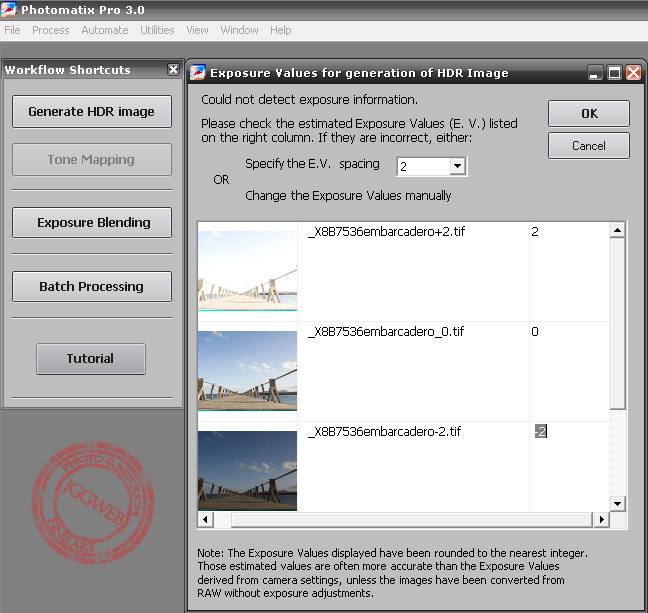648x613 pixels.
Task: Click the Exposure Values dialog title icon
Action: point(198,73)
